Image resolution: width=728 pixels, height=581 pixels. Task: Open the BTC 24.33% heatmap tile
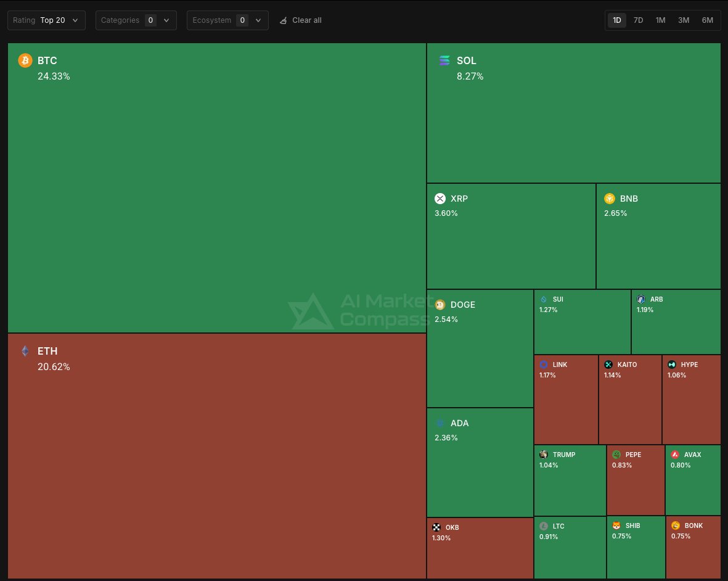pos(217,187)
